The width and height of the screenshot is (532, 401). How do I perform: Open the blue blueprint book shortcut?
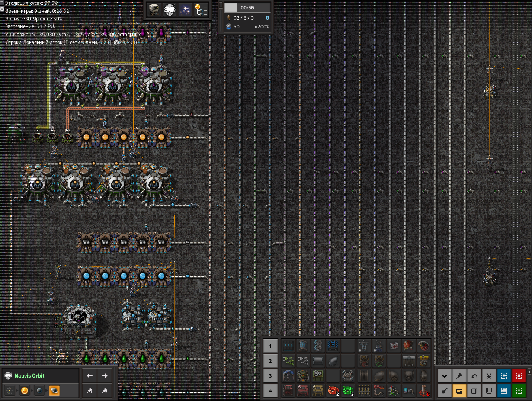point(504,391)
